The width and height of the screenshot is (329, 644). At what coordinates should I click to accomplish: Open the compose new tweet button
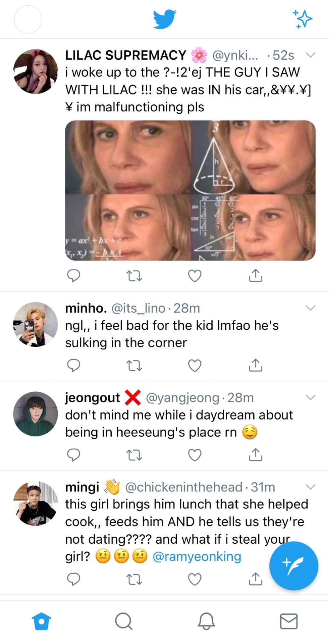point(293,566)
